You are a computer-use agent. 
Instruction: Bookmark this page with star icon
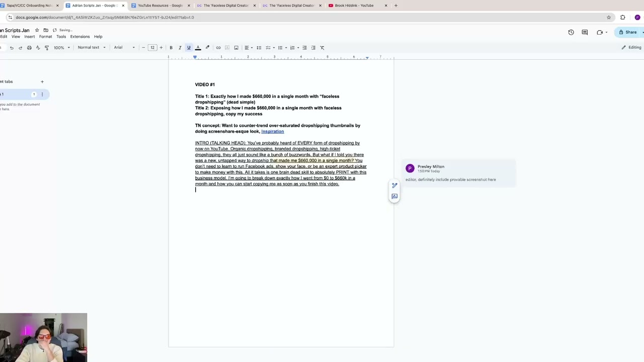point(609,18)
